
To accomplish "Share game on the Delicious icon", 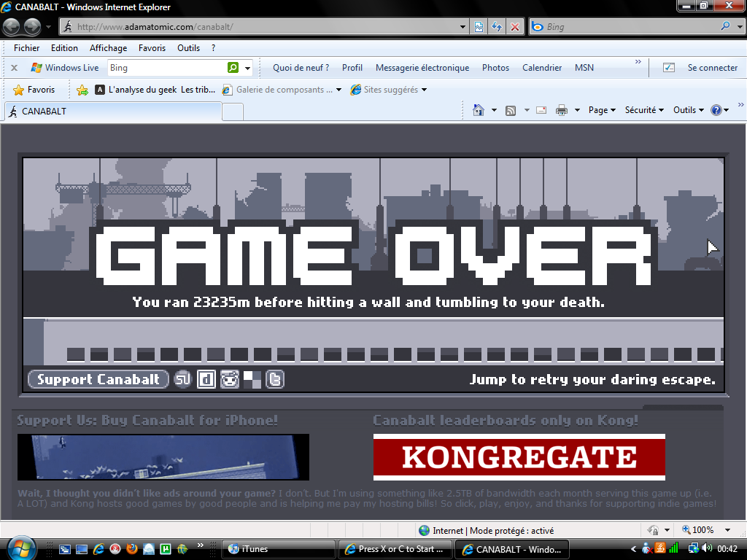I will 252,379.
